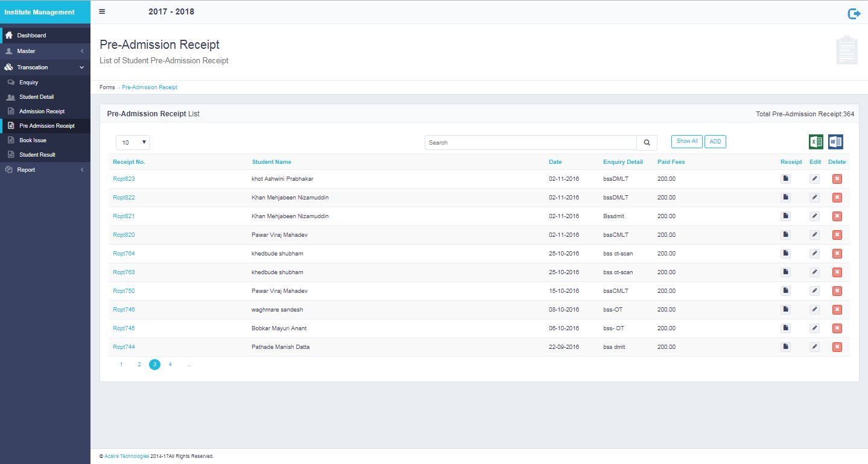The width and height of the screenshot is (868, 464).
Task: Click the ADD button
Action: coord(715,142)
